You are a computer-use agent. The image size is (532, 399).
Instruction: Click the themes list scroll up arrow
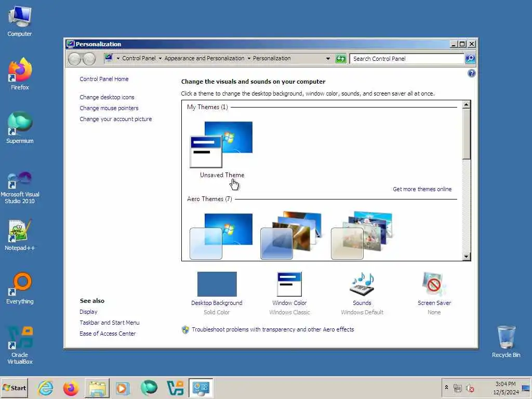(x=466, y=104)
